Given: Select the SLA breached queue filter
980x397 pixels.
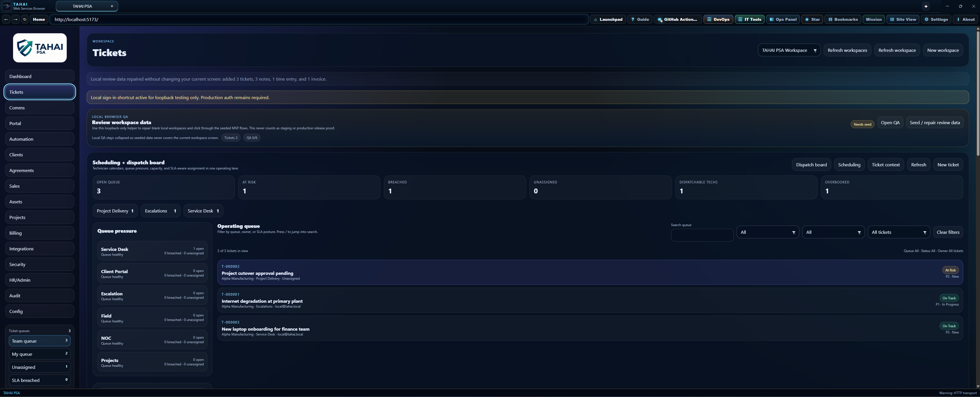Looking at the screenshot, I should tap(40, 380).
